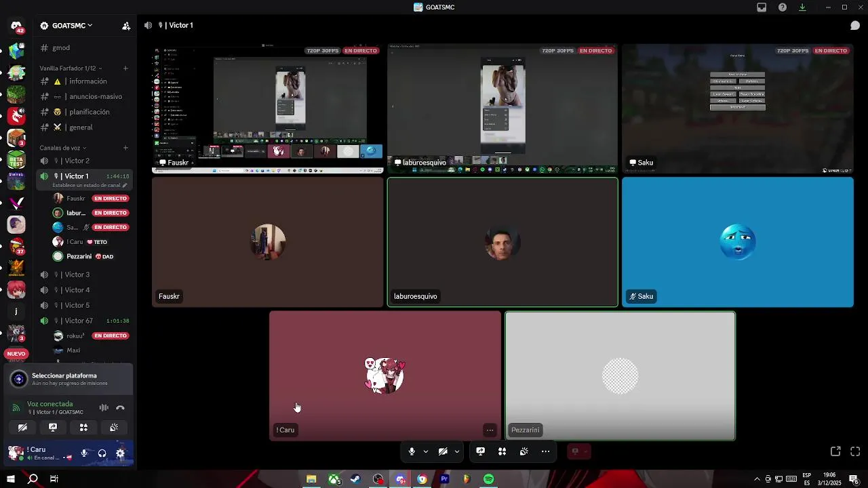This screenshot has width=868, height=488.
Task: Open Saku's live stream thumbnail
Action: 738,108
